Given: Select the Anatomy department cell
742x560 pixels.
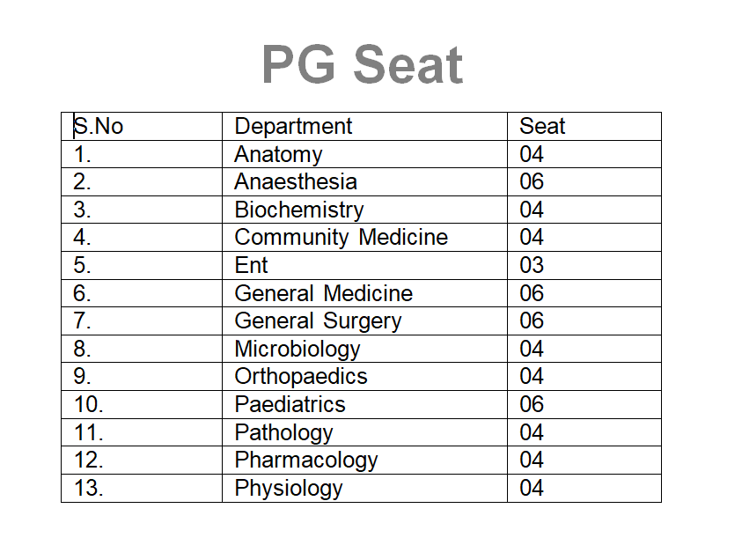Looking at the screenshot, I should pyautogui.click(x=278, y=155).
